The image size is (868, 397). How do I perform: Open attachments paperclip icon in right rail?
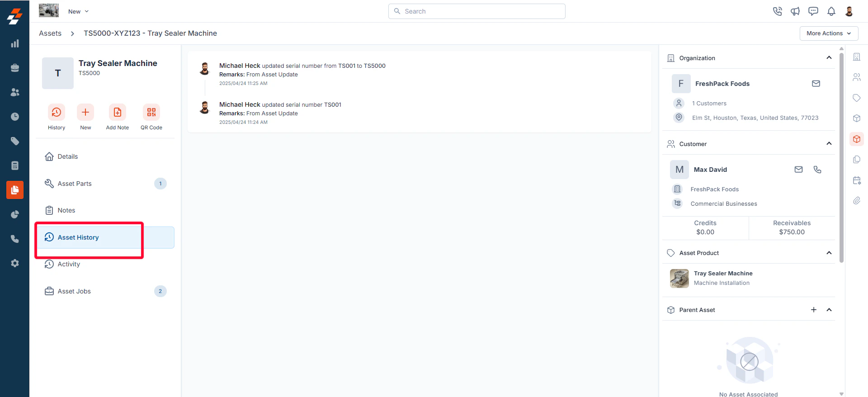857,201
